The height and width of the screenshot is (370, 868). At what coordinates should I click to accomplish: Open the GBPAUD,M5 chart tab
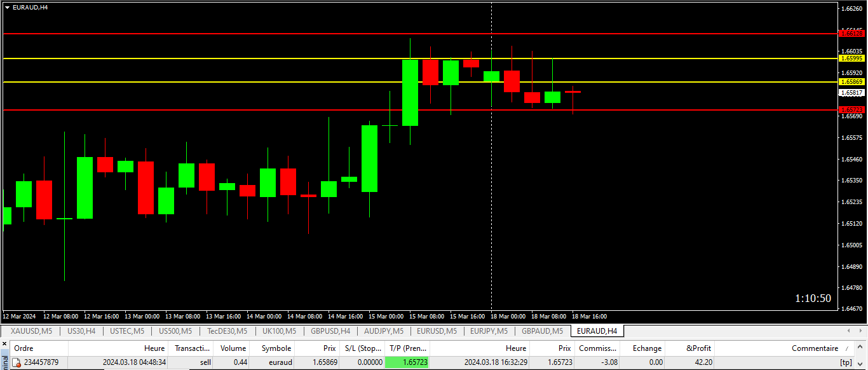pyautogui.click(x=542, y=331)
